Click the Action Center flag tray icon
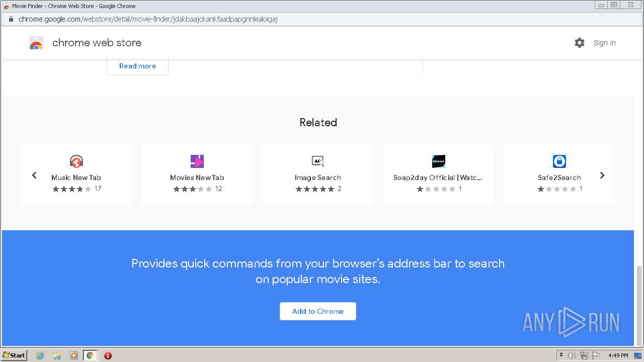 click(x=596, y=355)
